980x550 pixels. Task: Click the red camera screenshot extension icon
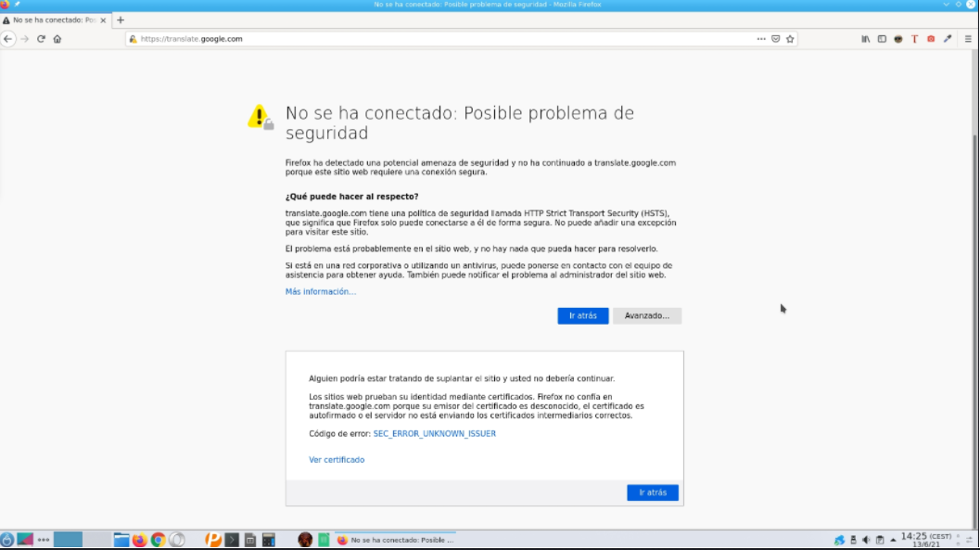931,39
